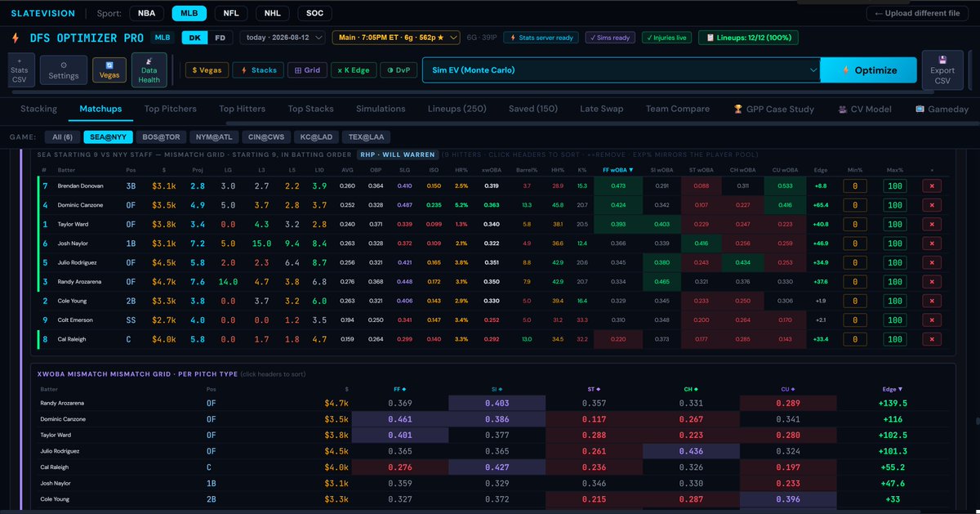Edit Min% field for Brendan Donovan
This screenshot has height=514, width=980.
[855, 186]
